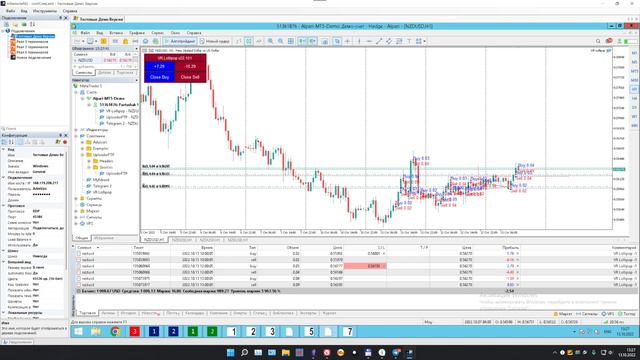This screenshot has width=640, height=360.
Task: Open Торговля tab in Toolbox
Action: pos(88,313)
